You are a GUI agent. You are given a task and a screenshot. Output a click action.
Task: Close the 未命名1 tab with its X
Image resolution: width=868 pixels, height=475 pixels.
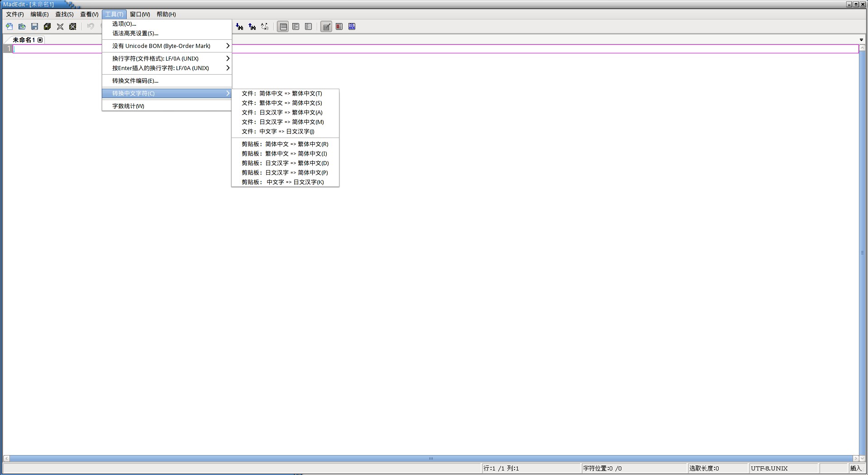(40, 40)
